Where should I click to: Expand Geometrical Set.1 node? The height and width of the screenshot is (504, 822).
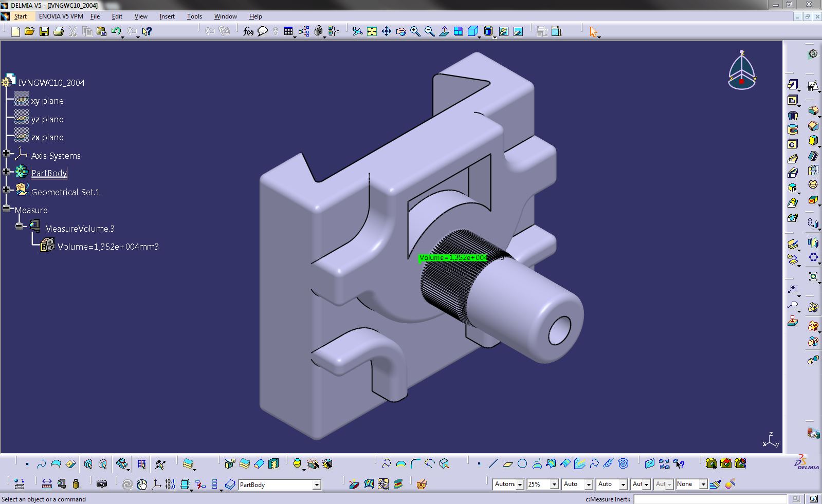tap(6, 190)
